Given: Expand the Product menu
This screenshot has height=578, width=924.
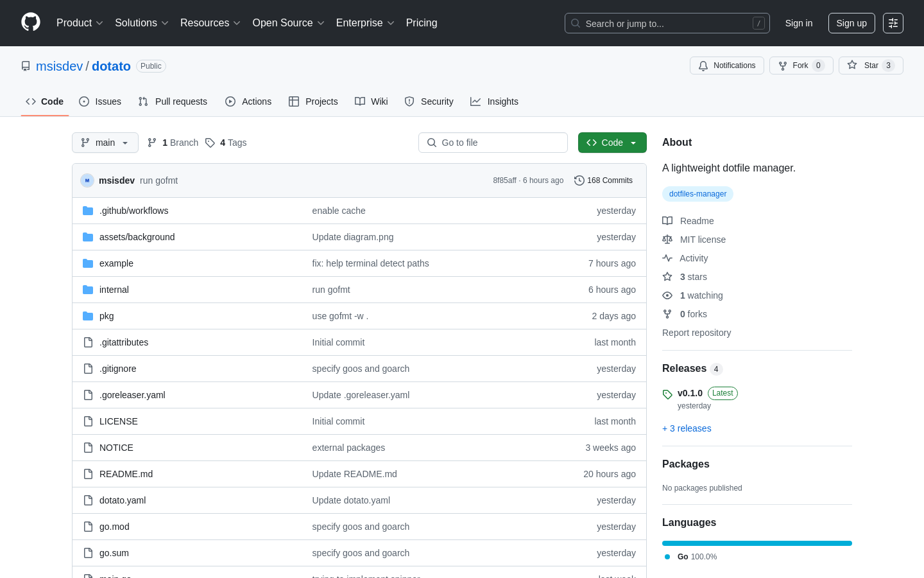Looking at the screenshot, I should pyautogui.click(x=80, y=23).
